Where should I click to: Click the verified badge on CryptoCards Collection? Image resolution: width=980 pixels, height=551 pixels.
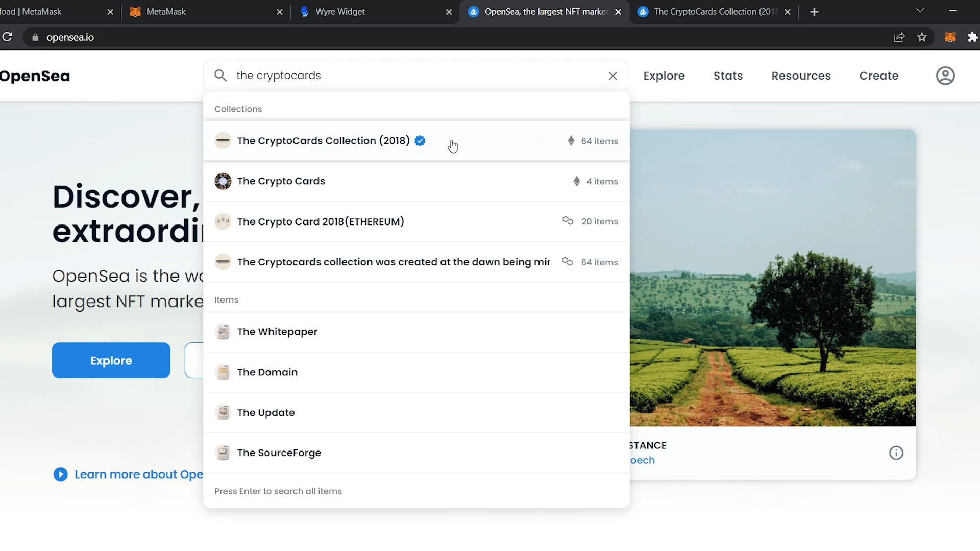click(420, 141)
